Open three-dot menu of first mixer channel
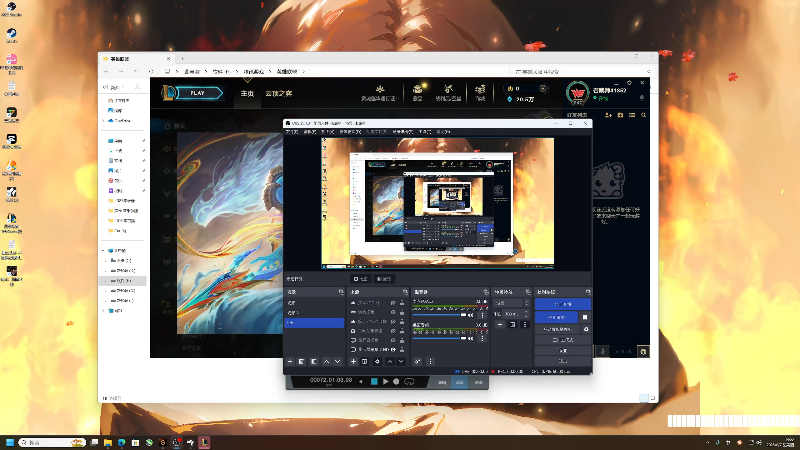The height and width of the screenshot is (450, 800). tap(482, 315)
